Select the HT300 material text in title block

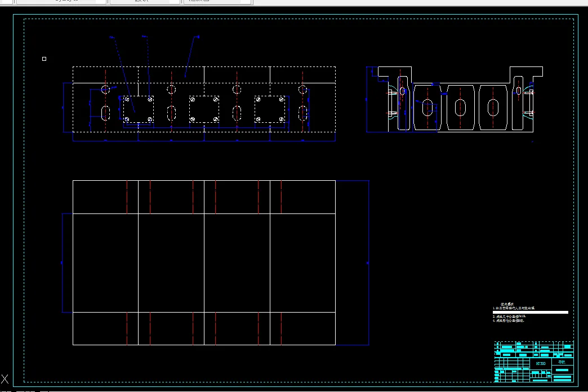(x=540, y=363)
